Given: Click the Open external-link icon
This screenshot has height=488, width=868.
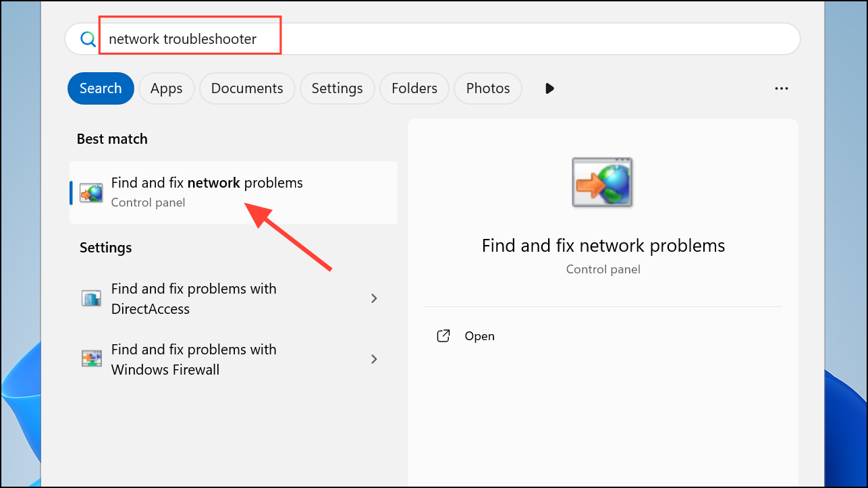Looking at the screenshot, I should (443, 336).
